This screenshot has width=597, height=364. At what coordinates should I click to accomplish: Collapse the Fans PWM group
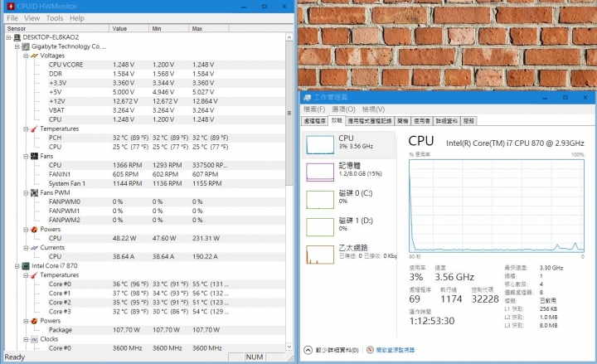26,192
